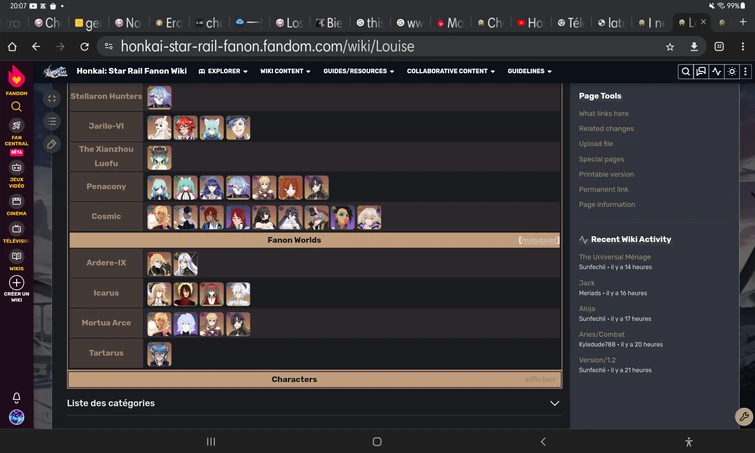Tap the Android recent apps button
The height and width of the screenshot is (453, 755).
click(211, 441)
